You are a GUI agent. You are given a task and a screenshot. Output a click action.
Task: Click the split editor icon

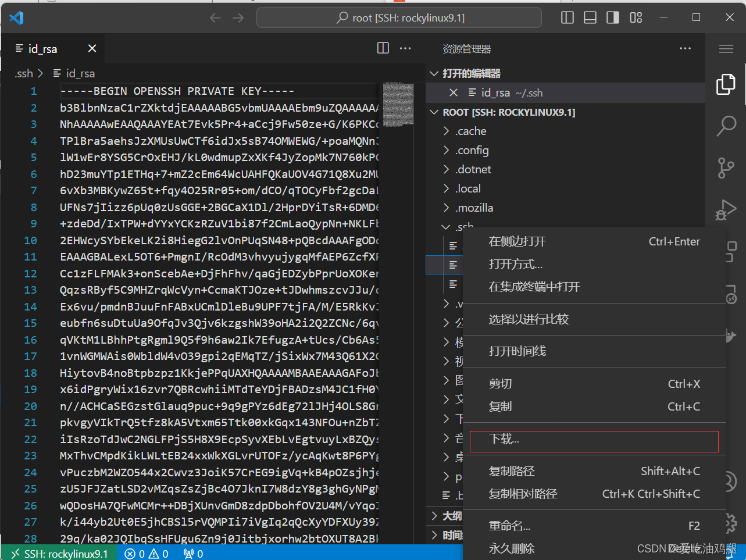point(383,48)
